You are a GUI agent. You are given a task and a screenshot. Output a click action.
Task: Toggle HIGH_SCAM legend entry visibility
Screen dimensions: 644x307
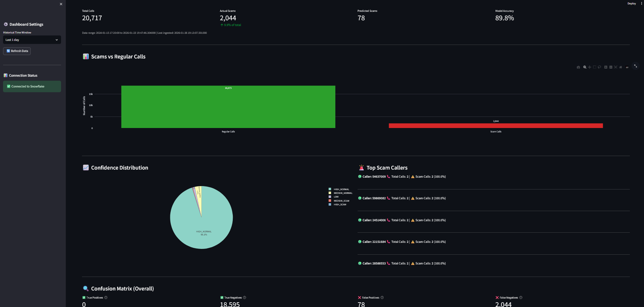340,205
